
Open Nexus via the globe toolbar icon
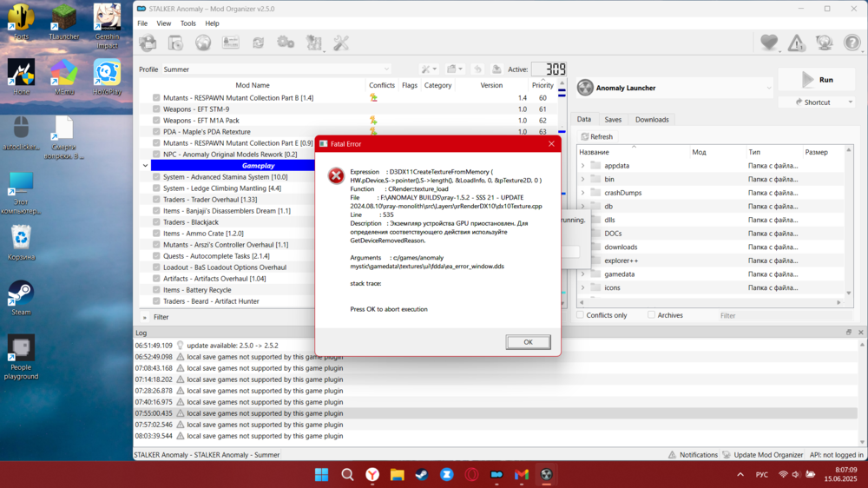tap(203, 43)
